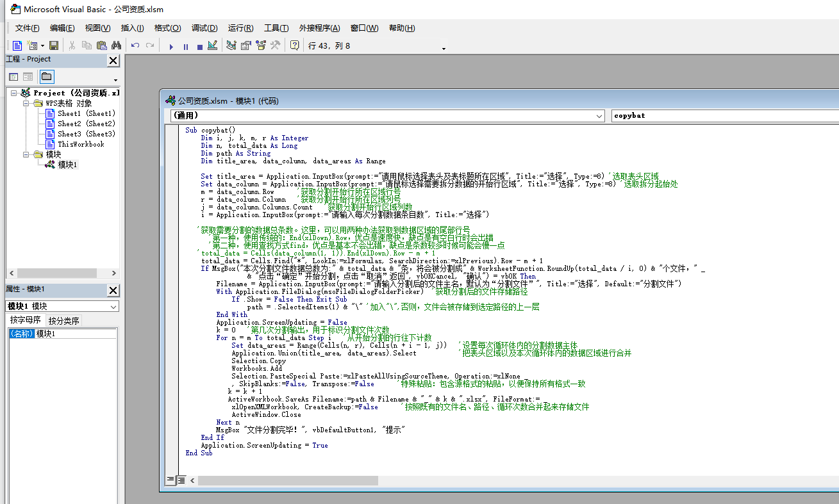Click the Save floppy disk icon
Screen dimensions: 839x504
tap(54, 45)
